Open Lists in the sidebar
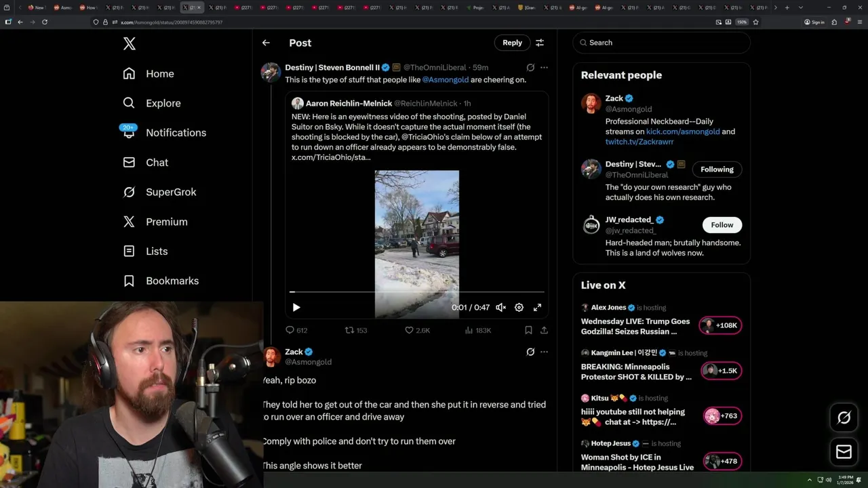The height and width of the screenshot is (488, 868). point(145,251)
